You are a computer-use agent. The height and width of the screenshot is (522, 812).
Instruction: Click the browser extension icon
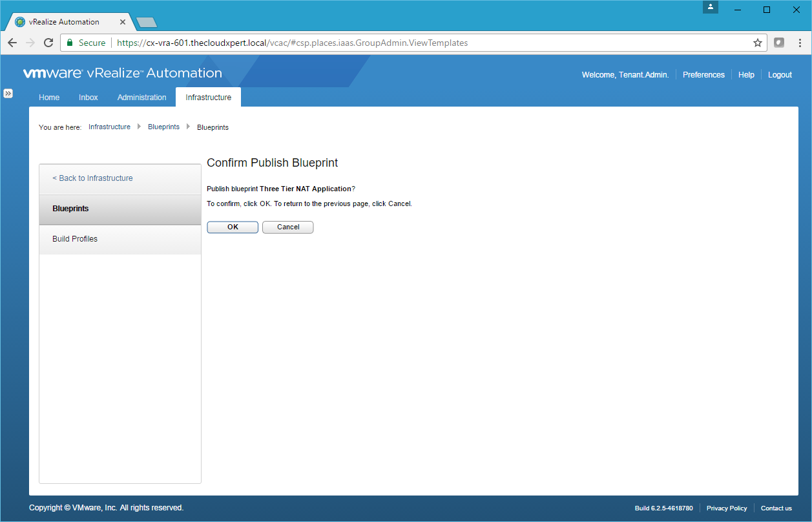(x=779, y=43)
